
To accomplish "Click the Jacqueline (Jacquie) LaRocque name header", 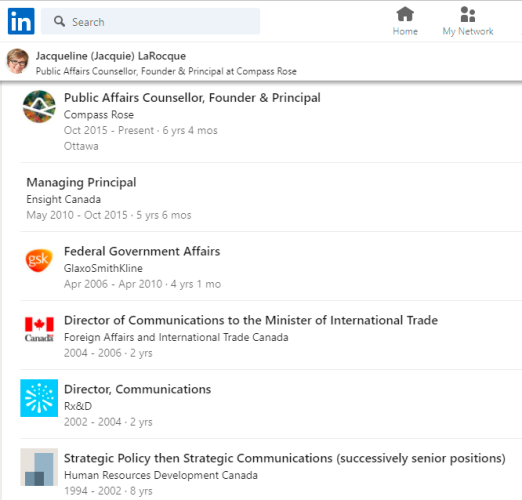I will tap(111, 56).
